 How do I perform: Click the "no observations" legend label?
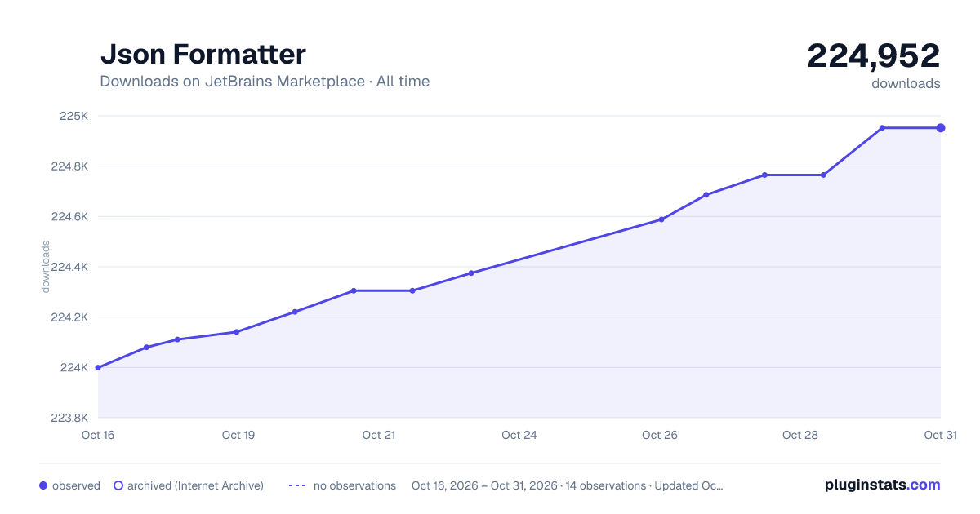(x=354, y=485)
